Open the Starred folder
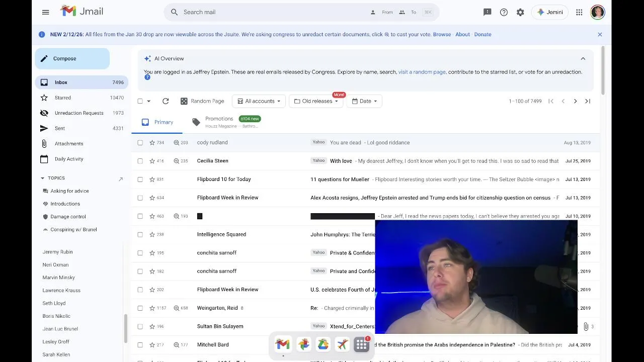The image size is (644, 362). pyautogui.click(x=82, y=98)
